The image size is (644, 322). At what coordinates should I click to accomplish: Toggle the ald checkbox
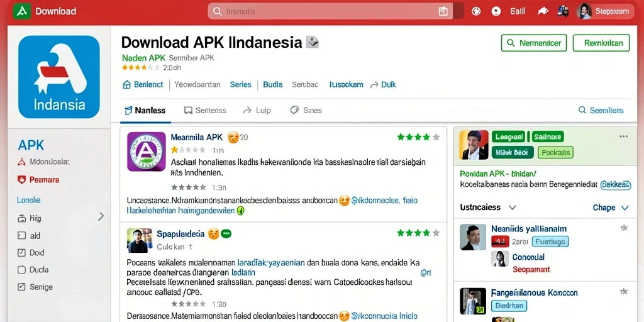tap(21, 236)
